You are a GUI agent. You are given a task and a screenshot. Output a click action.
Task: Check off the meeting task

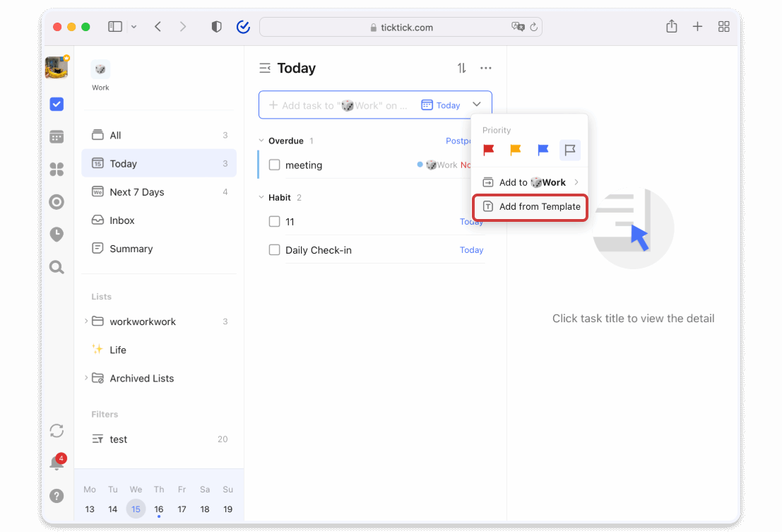(x=274, y=165)
